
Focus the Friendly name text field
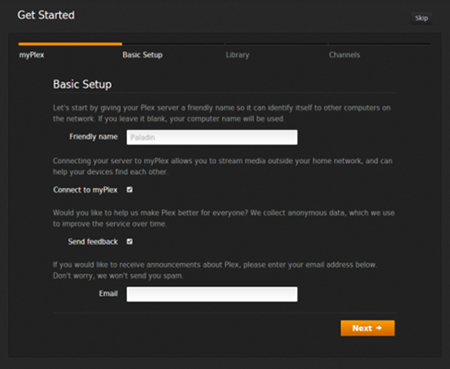point(212,137)
